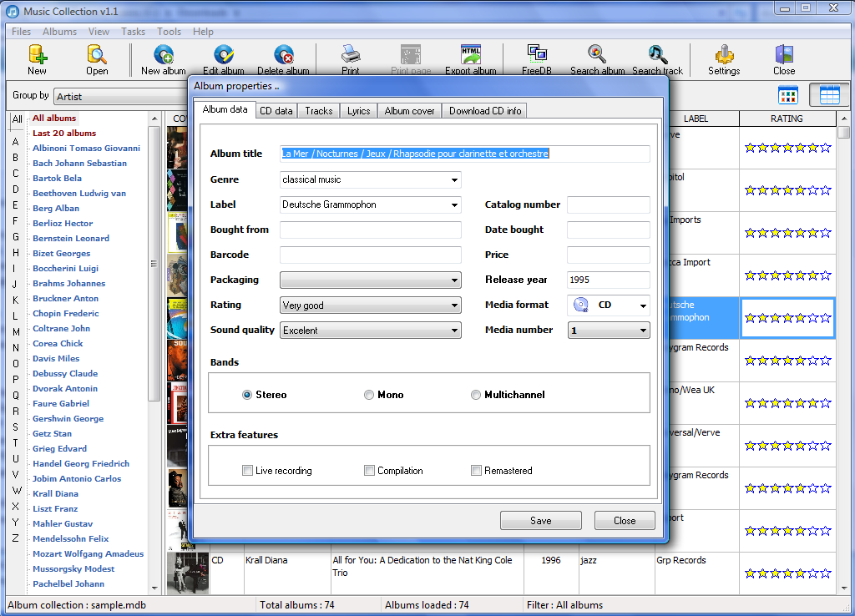Click the Print toolbar icon
Viewport: 855px width, 616px height.
pos(351,56)
